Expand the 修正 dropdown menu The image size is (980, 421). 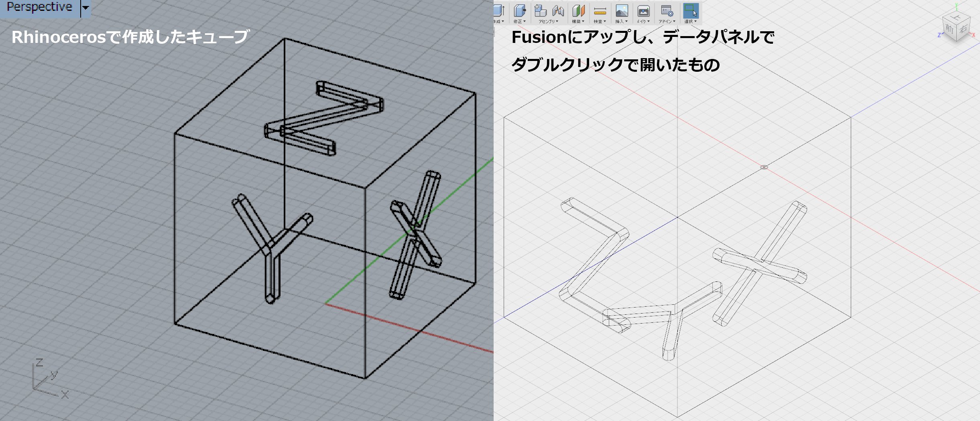pos(519,22)
